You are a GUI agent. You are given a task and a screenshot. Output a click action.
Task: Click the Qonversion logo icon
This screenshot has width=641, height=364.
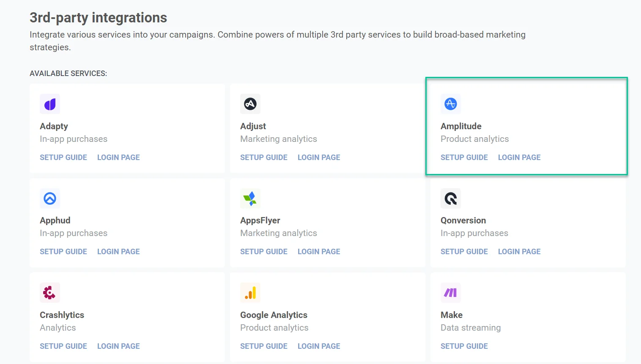[x=451, y=198]
